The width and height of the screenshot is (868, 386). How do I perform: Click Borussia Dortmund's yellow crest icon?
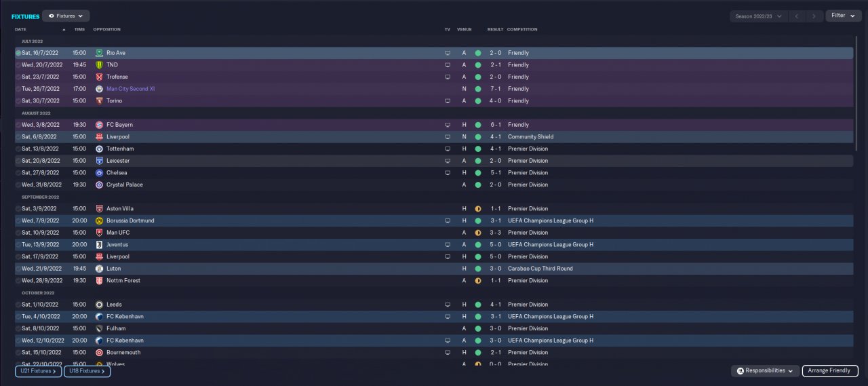[x=99, y=220]
